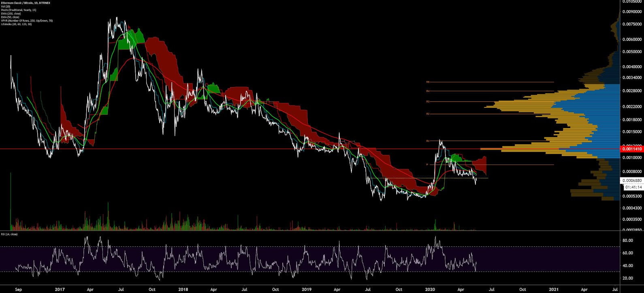Select the Vol (20) indicator legend
The height and width of the screenshot is (293, 644).
point(6,6)
